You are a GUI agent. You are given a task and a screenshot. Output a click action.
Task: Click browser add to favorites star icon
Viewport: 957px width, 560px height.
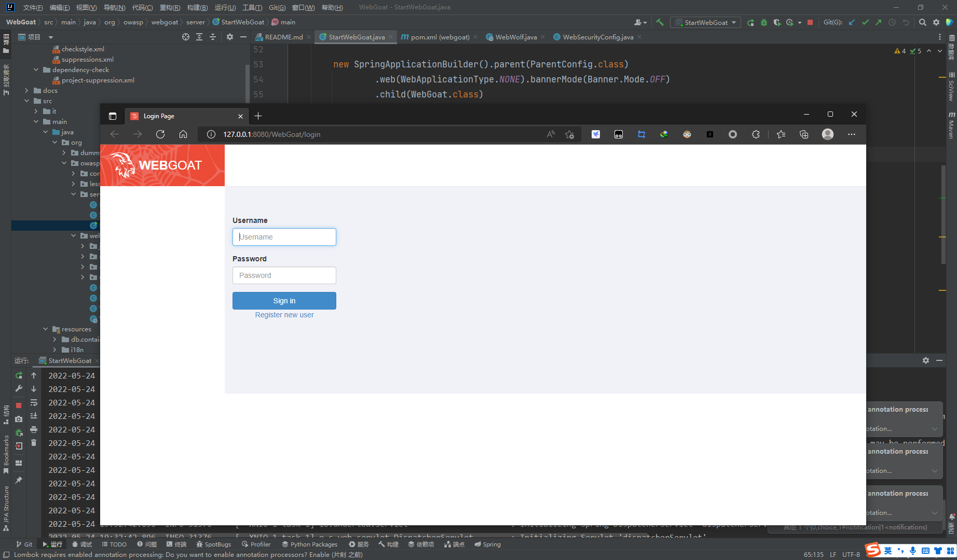coord(570,134)
